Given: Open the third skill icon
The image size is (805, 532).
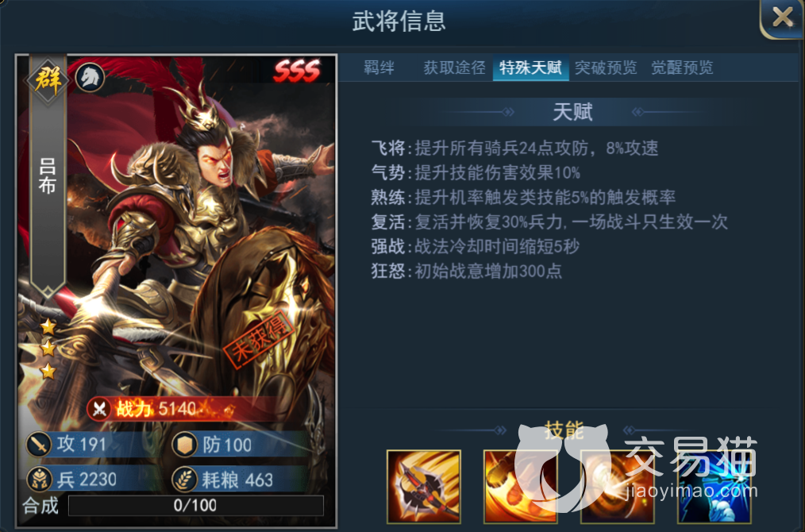Looking at the screenshot, I should tap(617, 486).
